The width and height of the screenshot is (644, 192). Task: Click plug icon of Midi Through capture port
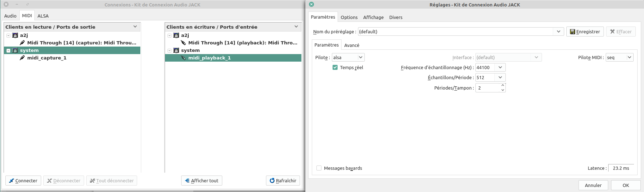22,43
